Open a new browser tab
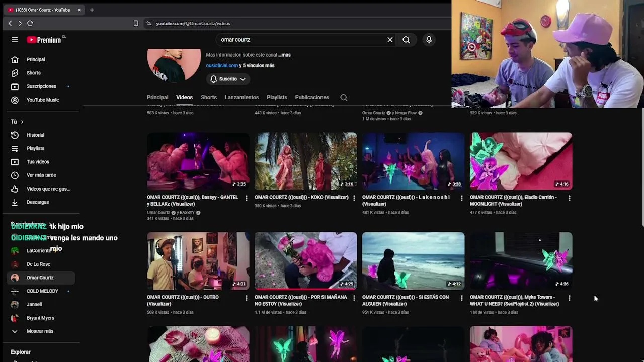This screenshot has width=644, height=362. pyautogui.click(x=92, y=10)
